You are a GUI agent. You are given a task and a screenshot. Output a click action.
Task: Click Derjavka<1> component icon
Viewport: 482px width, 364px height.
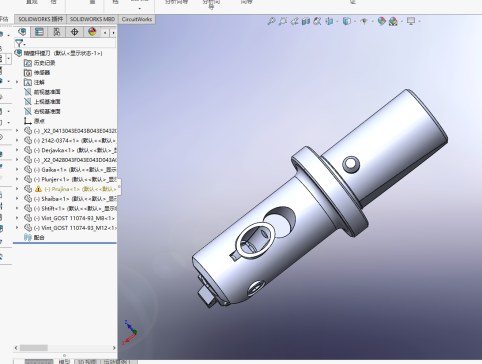point(28,150)
